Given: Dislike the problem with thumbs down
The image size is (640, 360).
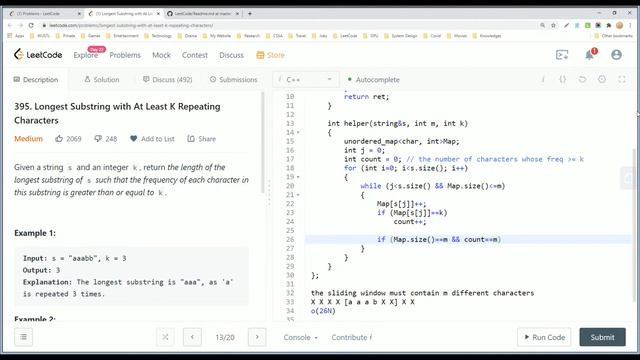Looking at the screenshot, I should click(x=106, y=139).
